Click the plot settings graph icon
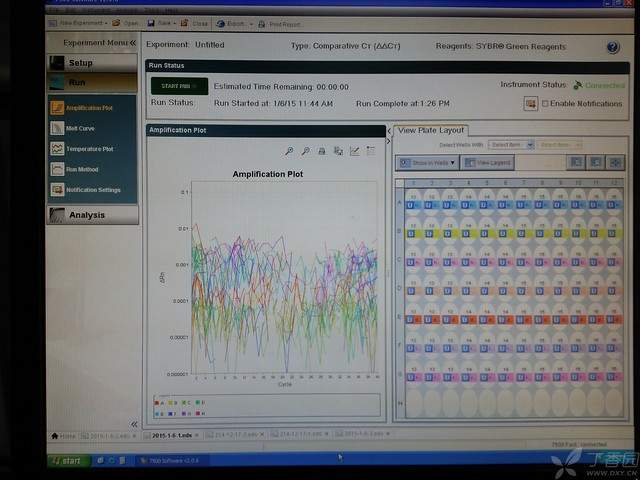640x480 pixels. coord(355,151)
